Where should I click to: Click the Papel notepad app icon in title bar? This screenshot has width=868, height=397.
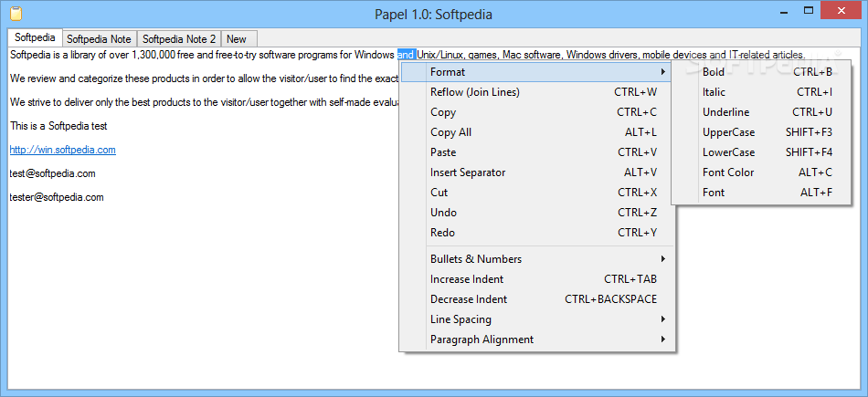coord(16,13)
